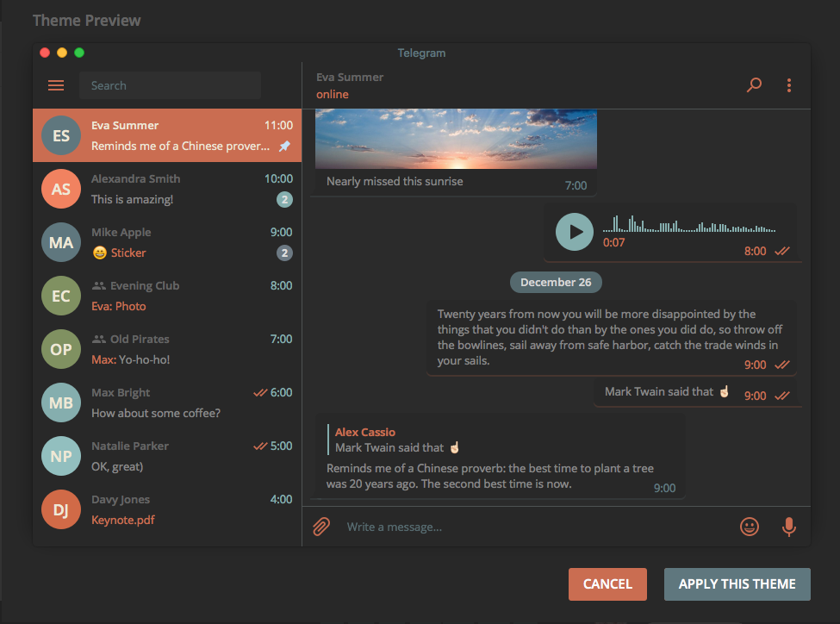
Task: Click the 'This is amazing!' preview
Action: tap(132, 199)
